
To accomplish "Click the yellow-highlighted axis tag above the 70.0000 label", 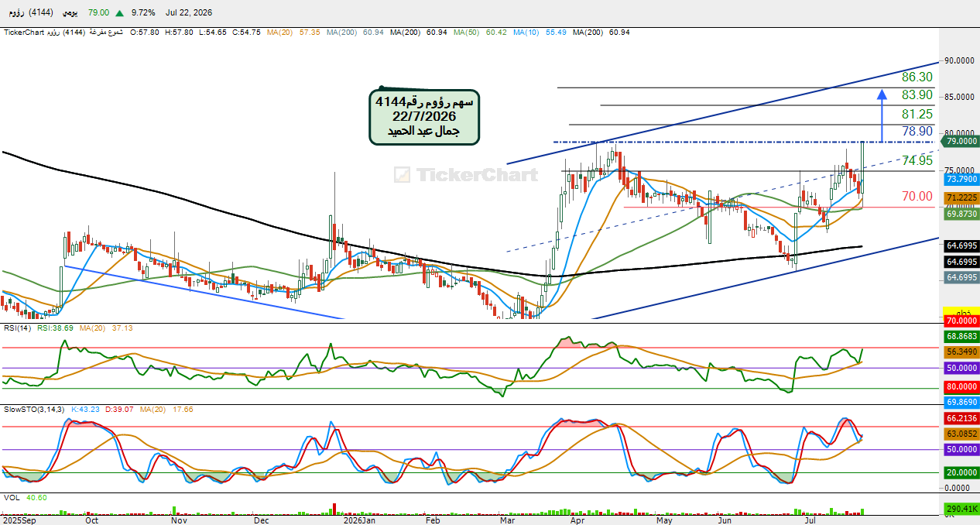I will pyautogui.click(x=961, y=311).
